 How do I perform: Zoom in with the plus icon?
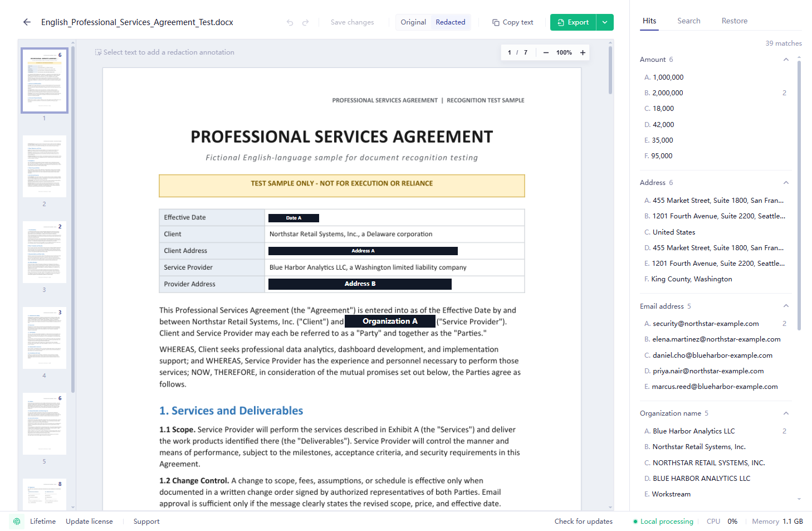(583, 52)
